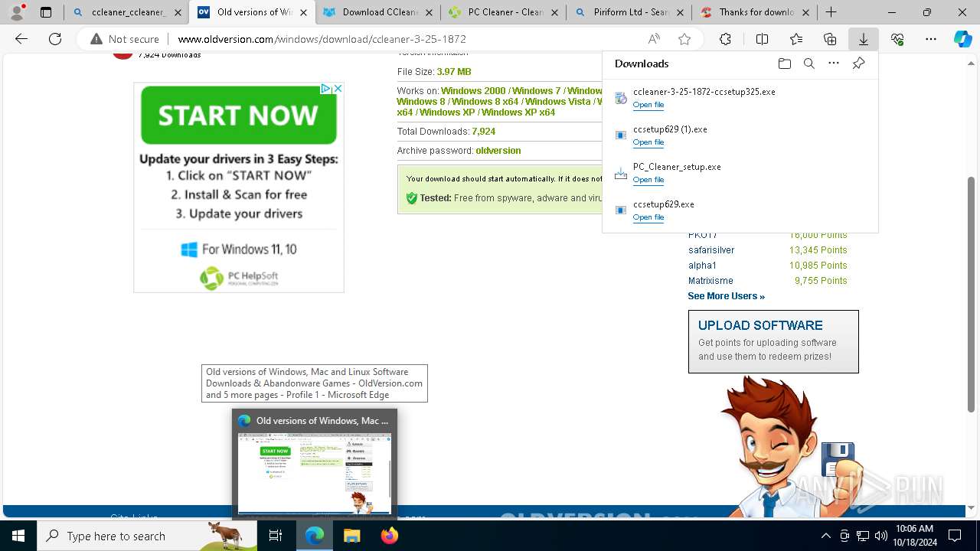Click the Windows XP x64 link

pyautogui.click(x=518, y=112)
